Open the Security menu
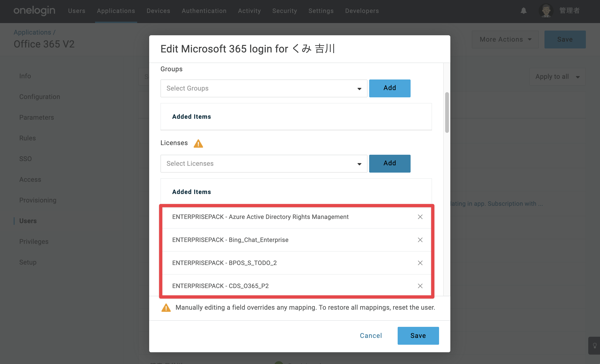Image resolution: width=600 pixels, height=364 pixels. click(285, 11)
